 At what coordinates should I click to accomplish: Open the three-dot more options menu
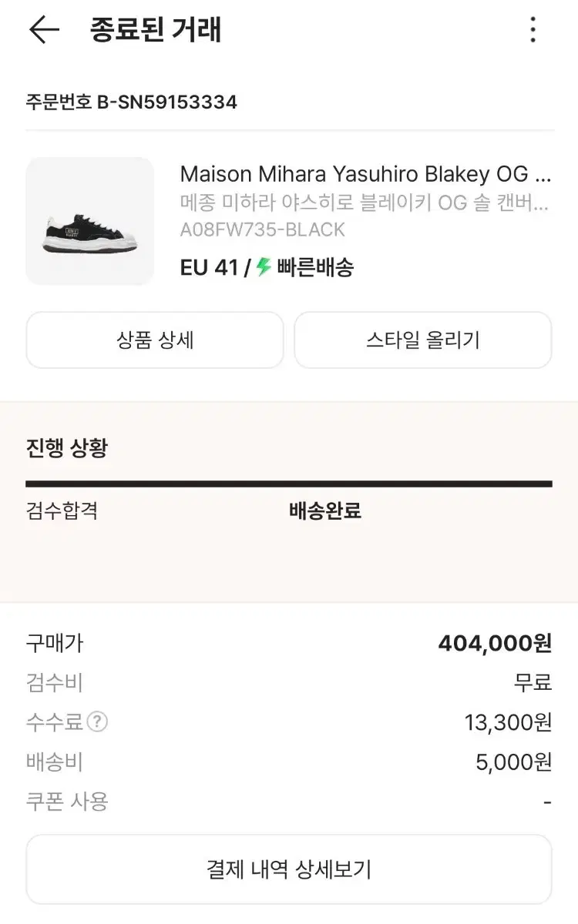point(533,30)
